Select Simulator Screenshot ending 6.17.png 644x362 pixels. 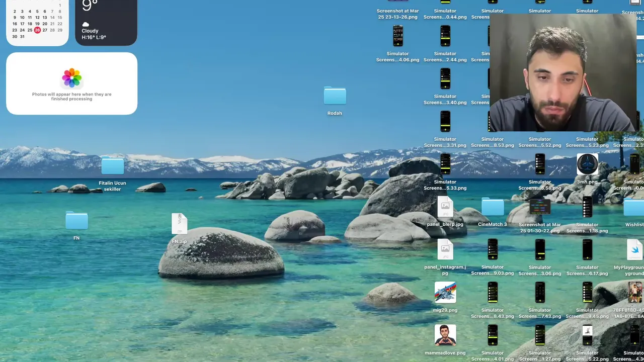tap(587, 250)
